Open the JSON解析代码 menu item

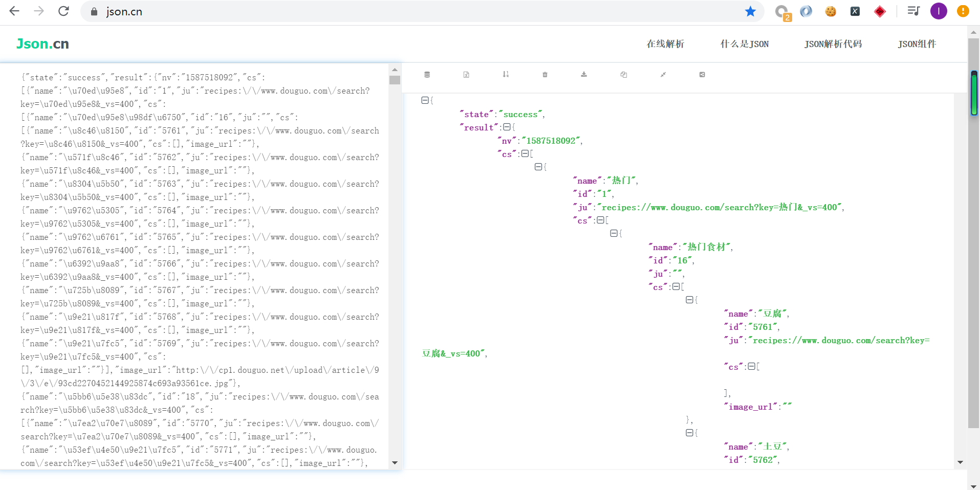(x=833, y=44)
